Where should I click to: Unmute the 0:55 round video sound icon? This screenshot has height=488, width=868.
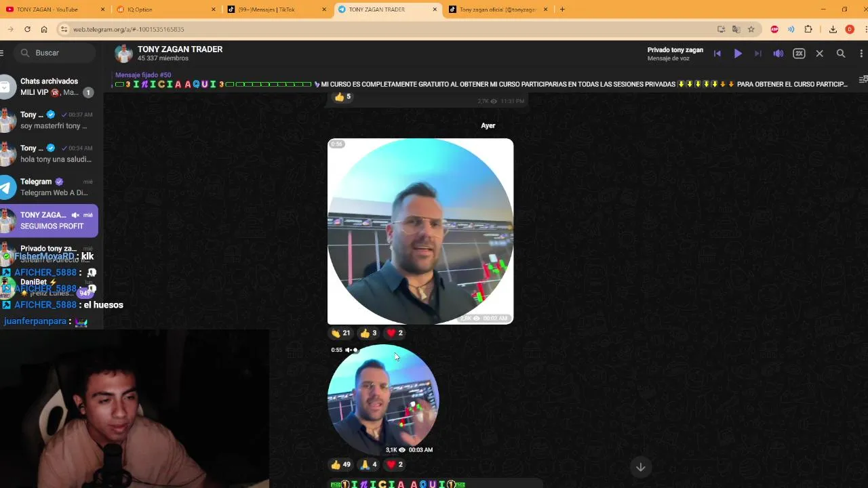[x=351, y=350]
